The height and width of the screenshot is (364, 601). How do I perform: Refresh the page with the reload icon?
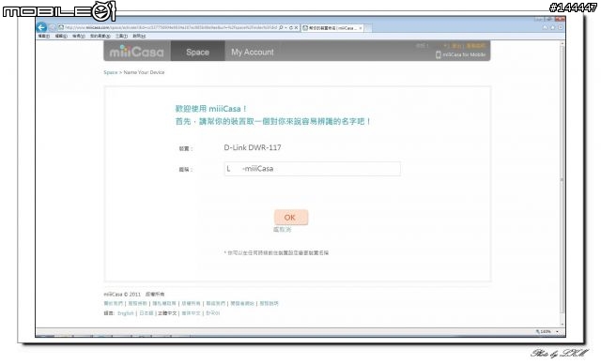tap(291, 27)
